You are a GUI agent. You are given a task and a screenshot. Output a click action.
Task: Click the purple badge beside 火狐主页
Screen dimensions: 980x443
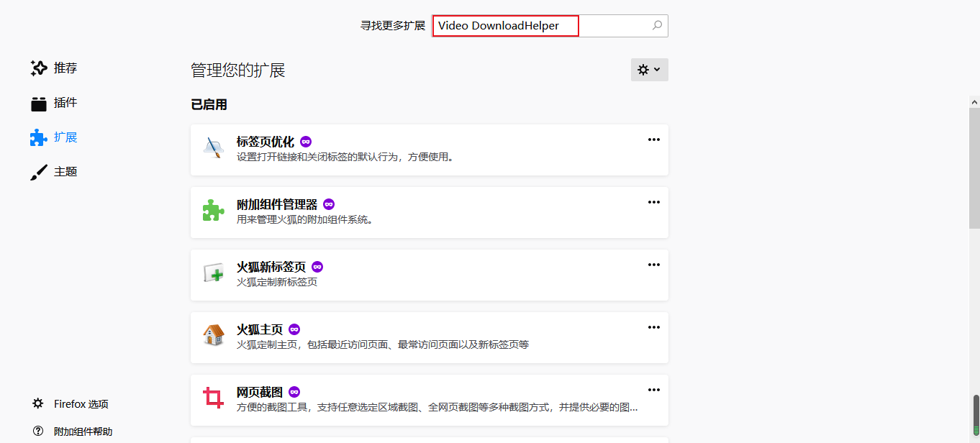[294, 329]
